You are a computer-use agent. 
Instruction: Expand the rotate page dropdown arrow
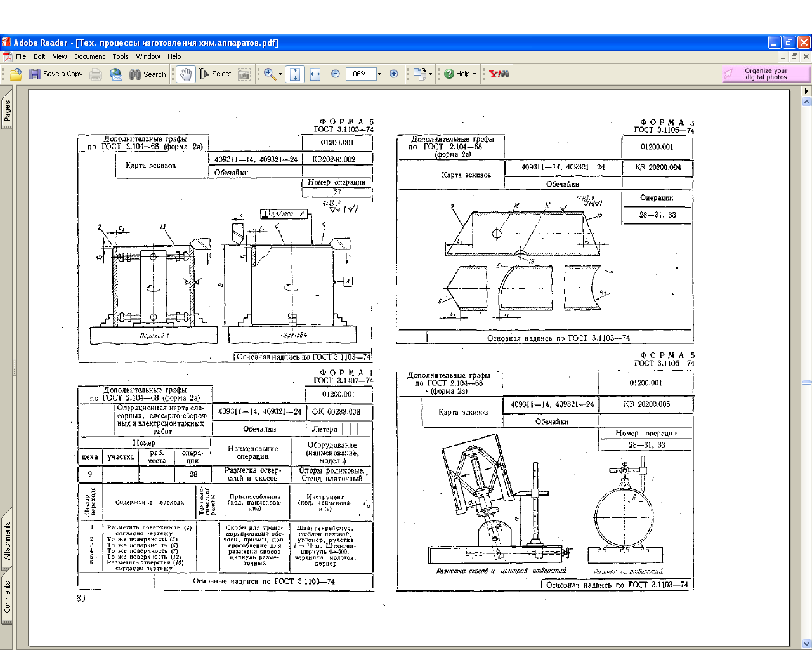point(430,74)
